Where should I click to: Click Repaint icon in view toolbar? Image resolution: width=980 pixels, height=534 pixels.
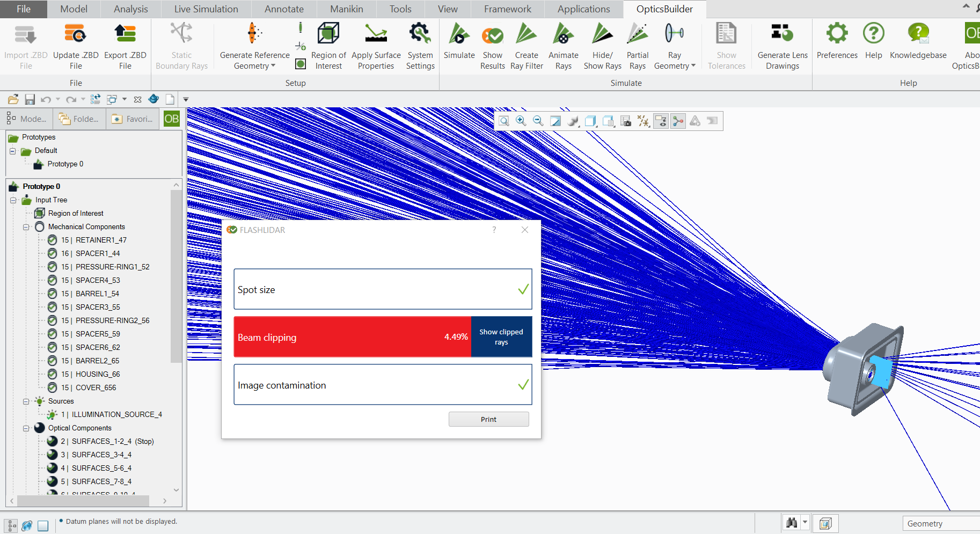(555, 121)
